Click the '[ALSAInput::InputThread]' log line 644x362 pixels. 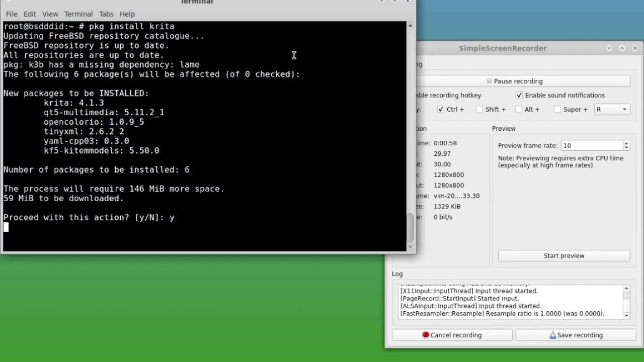tap(471, 306)
